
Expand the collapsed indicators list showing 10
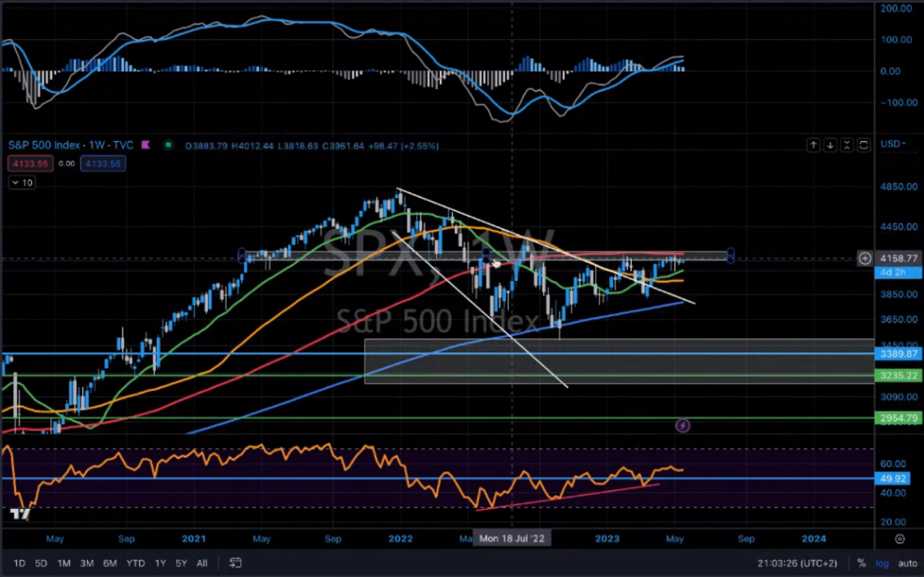tap(22, 183)
